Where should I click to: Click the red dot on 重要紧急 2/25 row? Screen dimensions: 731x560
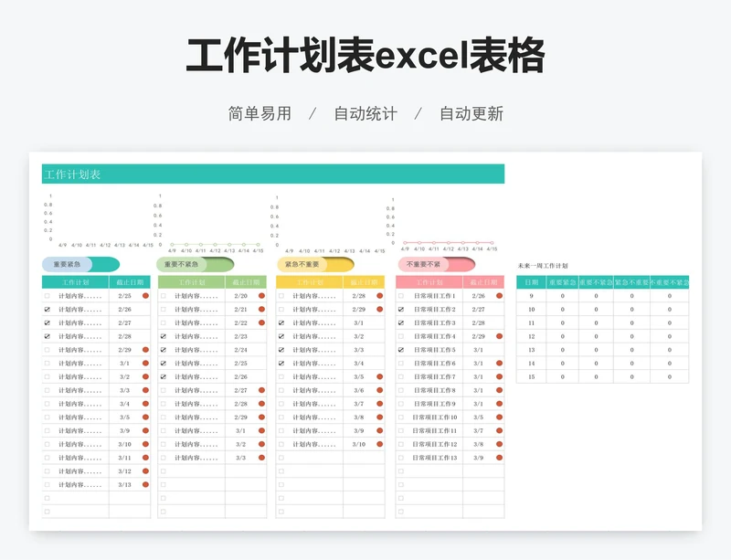[145, 296]
